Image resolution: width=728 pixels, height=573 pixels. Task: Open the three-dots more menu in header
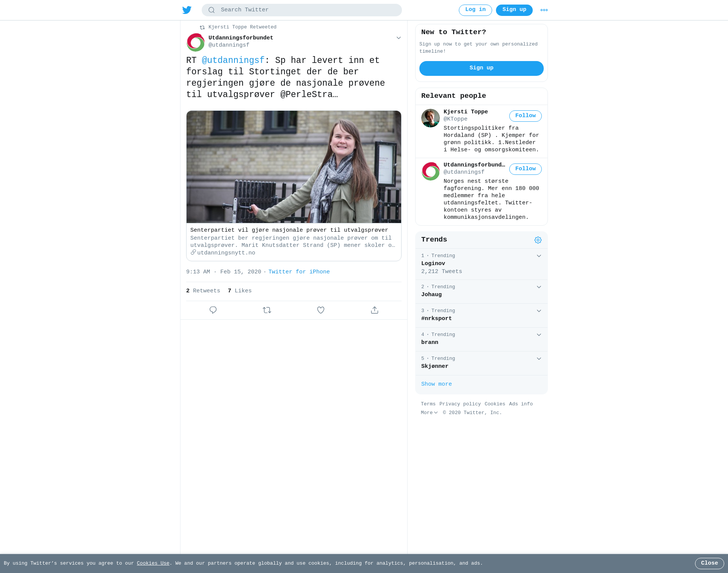pyautogui.click(x=544, y=10)
